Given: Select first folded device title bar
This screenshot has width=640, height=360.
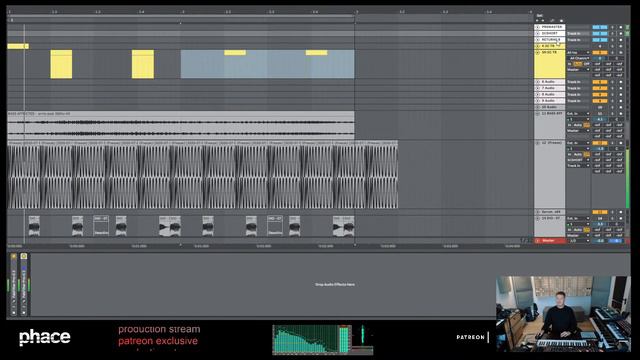Looking at the screenshot, I should [x=13, y=284].
